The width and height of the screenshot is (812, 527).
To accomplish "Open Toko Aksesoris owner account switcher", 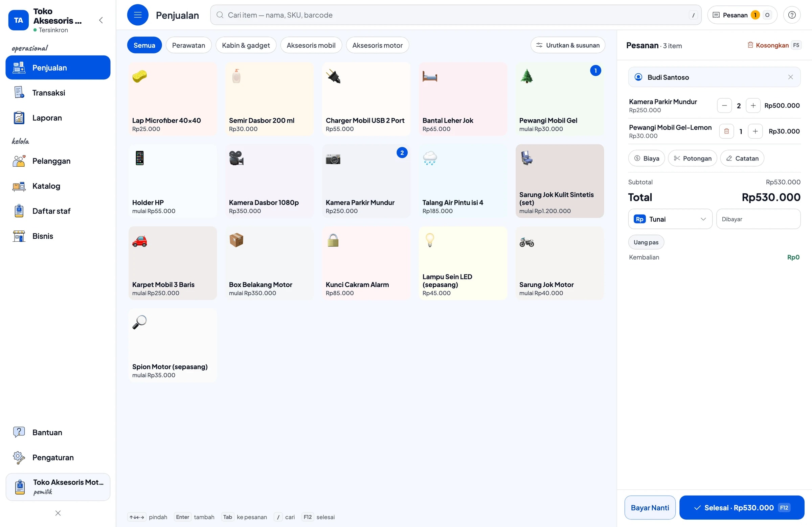I will [x=58, y=487].
